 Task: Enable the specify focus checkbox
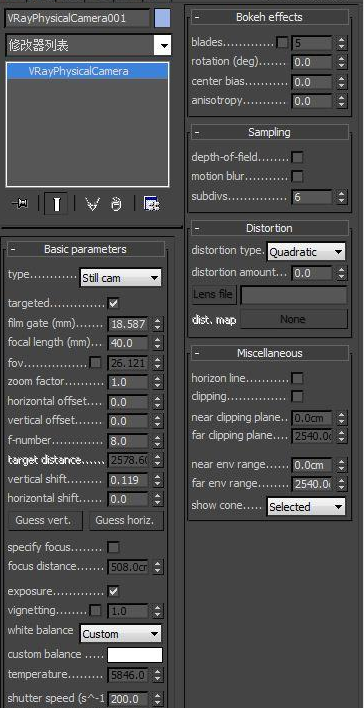click(113, 548)
